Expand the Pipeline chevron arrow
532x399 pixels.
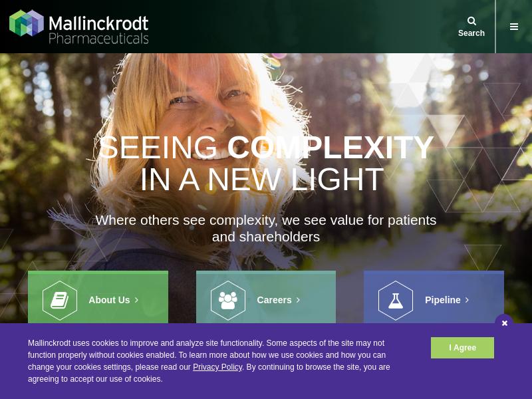467,300
